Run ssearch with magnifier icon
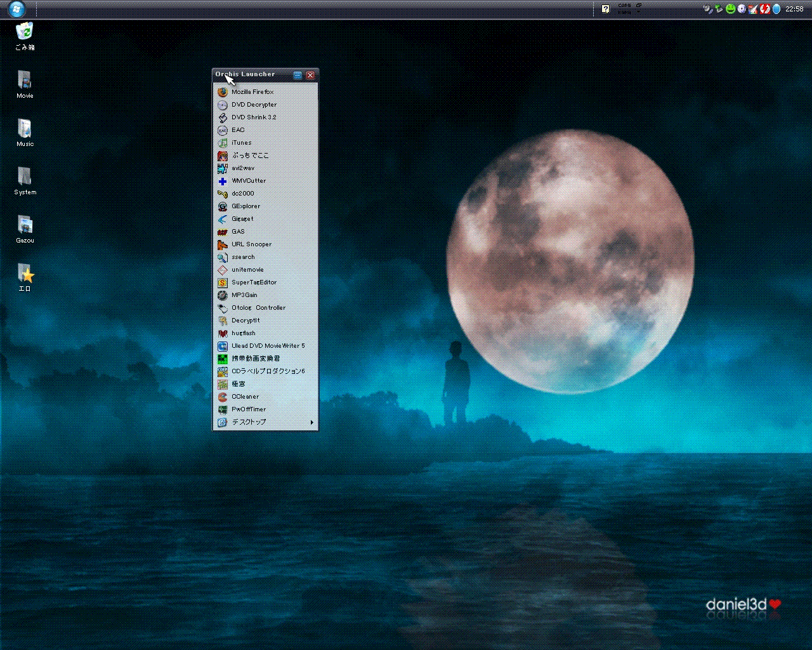This screenshot has width=812, height=650. (x=265, y=257)
